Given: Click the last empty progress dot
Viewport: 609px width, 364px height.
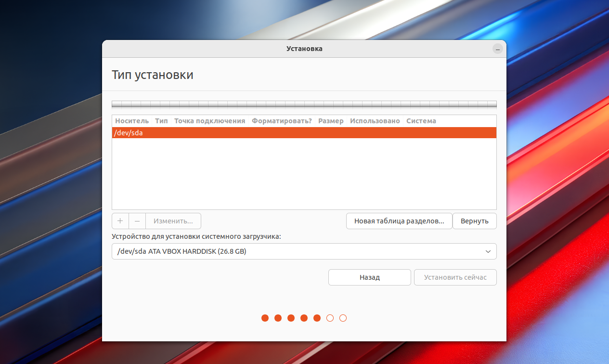Looking at the screenshot, I should [x=343, y=318].
